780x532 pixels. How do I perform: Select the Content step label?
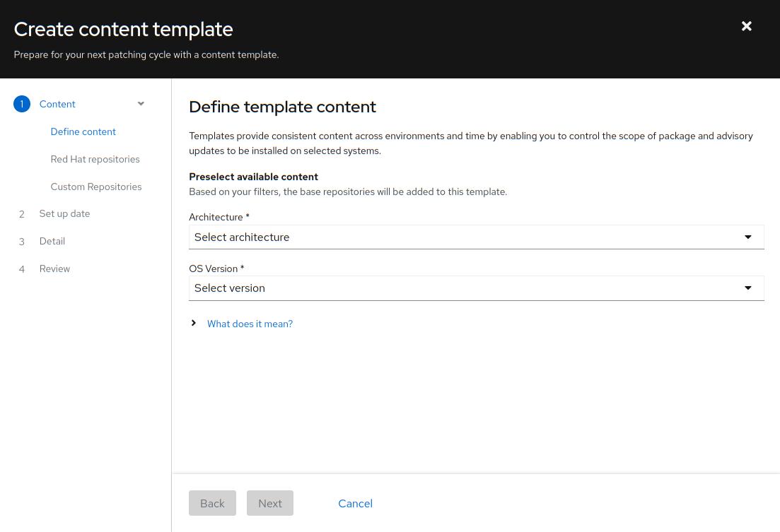[57, 104]
